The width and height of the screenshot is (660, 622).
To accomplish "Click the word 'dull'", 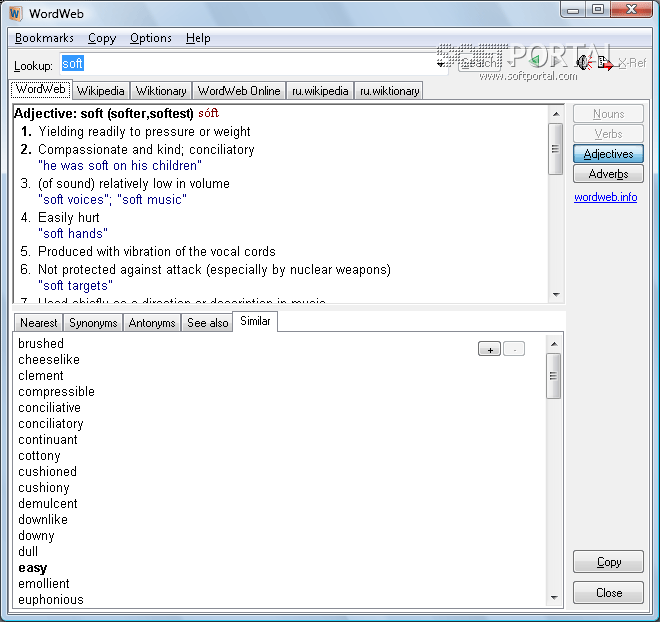I will pyautogui.click(x=28, y=551).
